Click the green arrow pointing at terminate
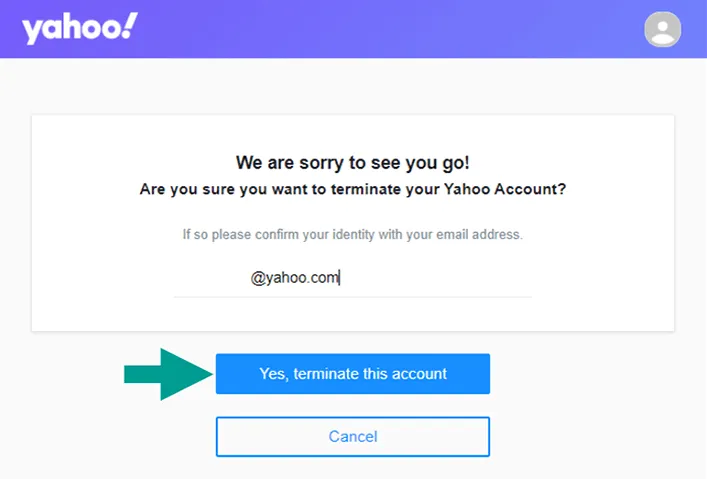 coord(168,374)
